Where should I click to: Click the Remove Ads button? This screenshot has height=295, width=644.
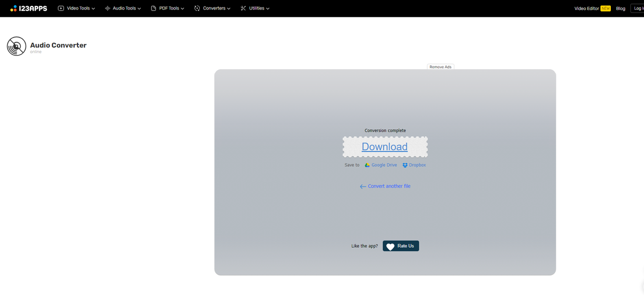click(x=441, y=67)
